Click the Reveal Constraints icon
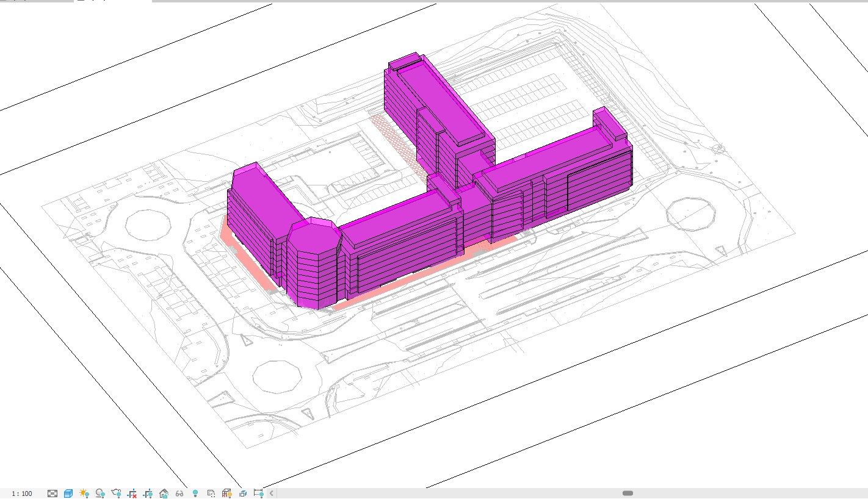The height and width of the screenshot is (499, 868). pos(258,494)
